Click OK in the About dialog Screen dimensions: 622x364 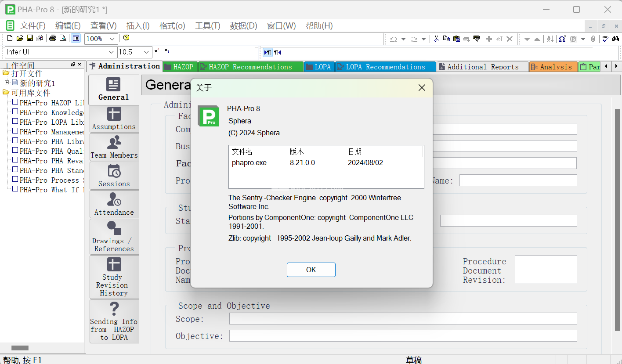(x=311, y=270)
